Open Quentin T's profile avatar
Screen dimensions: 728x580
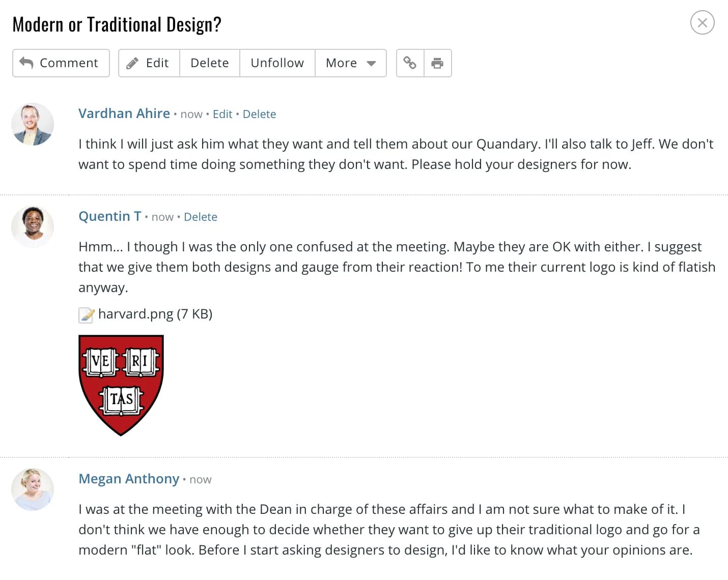pyautogui.click(x=33, y=227)
